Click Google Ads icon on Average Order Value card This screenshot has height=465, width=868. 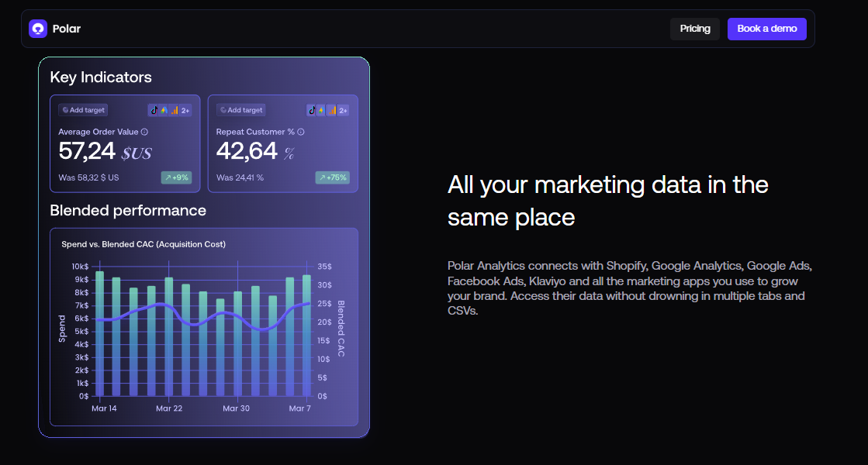[164, 110]
